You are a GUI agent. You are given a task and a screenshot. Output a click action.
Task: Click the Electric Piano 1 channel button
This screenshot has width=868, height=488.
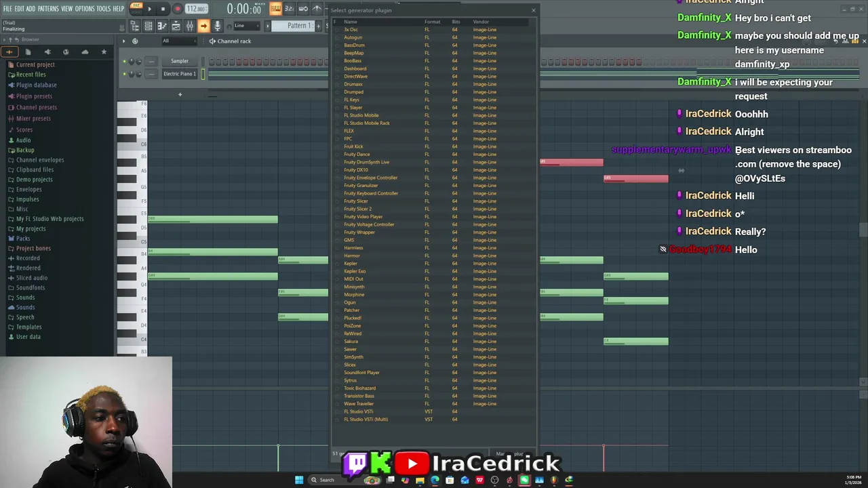pyautogui.click(x=180, y=74)
